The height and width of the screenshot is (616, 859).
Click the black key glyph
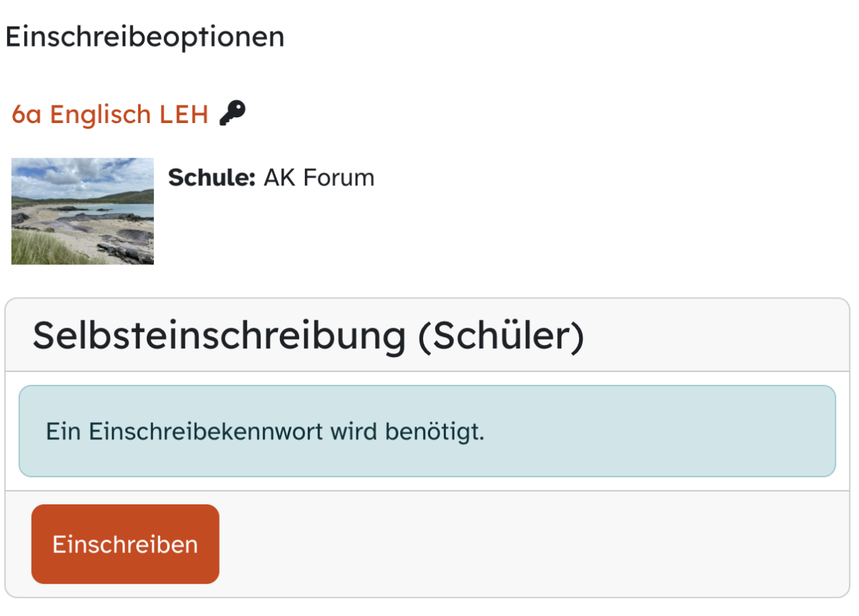point(233,113)
